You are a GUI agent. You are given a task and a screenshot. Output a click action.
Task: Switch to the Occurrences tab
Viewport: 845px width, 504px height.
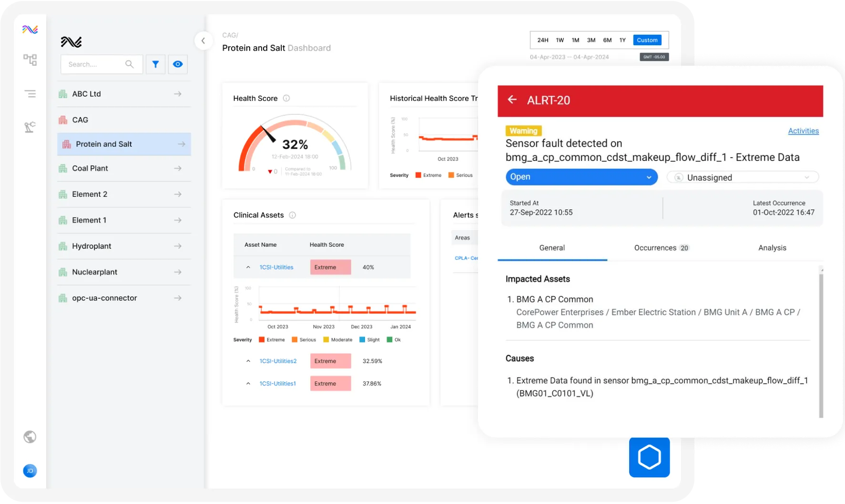coord(662,248)
